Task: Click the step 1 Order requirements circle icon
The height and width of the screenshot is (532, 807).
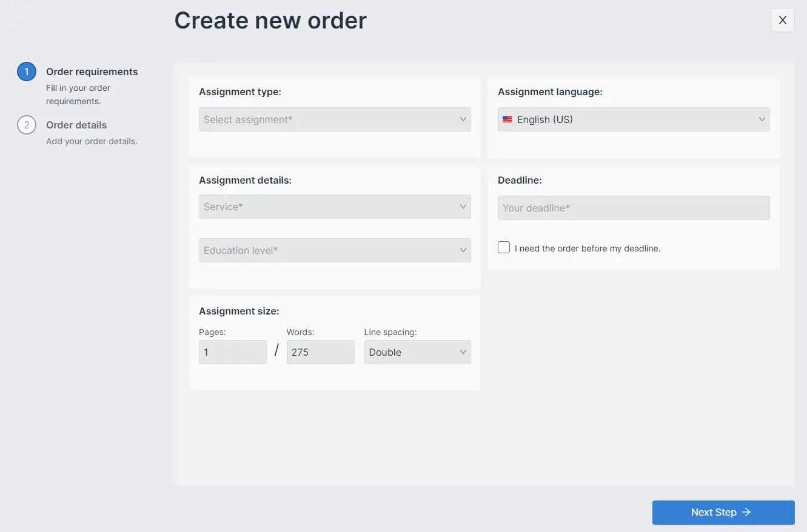Action: click(26, 71)
